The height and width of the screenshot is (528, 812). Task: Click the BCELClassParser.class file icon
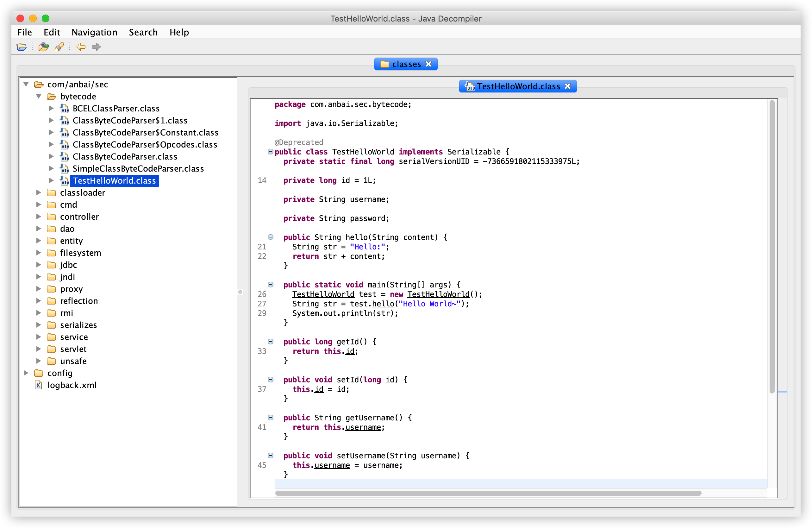coord(65,109)
